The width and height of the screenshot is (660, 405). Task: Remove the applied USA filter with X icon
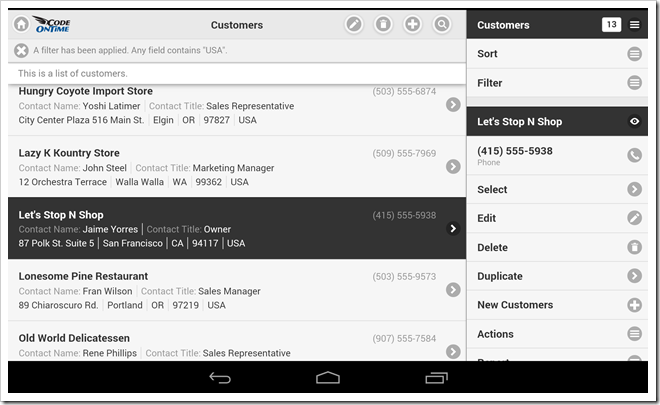21,51
